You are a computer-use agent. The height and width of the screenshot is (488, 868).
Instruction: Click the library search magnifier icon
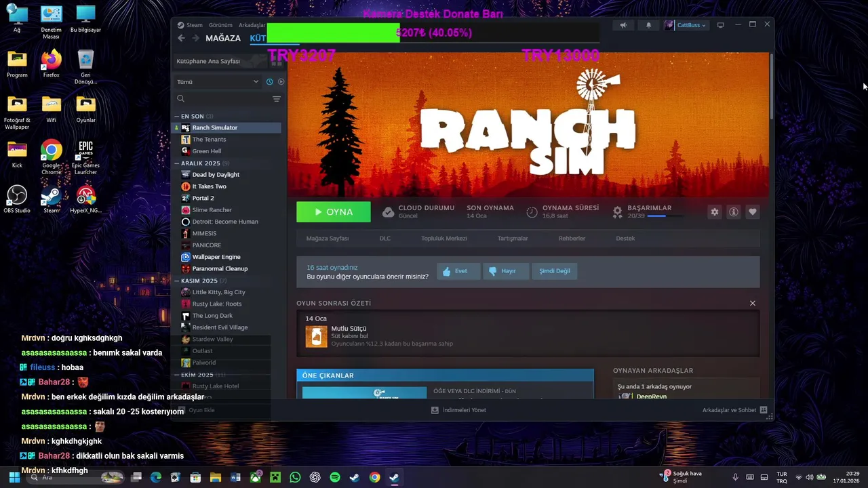click(x=180, y=99)
